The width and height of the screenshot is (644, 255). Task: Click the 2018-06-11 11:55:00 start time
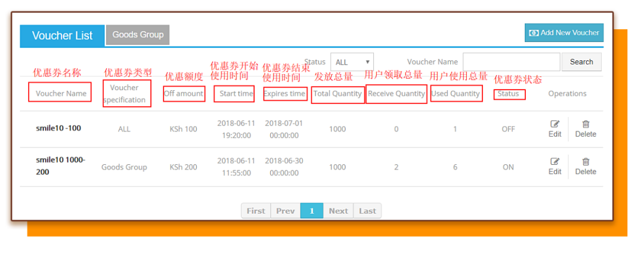236,167
